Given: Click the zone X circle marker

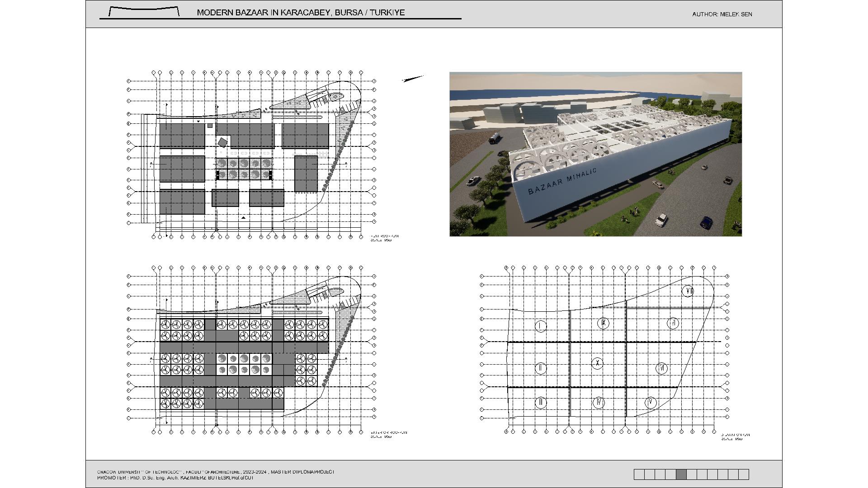Looking at the screenshot, I should point(598,363).
